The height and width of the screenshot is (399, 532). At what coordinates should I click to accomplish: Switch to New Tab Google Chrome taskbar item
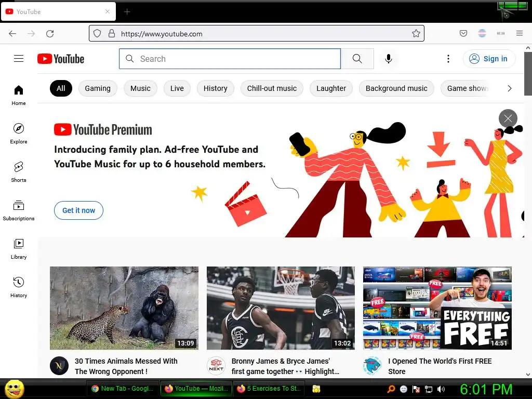pyautogui.click(x=123, y=389)
